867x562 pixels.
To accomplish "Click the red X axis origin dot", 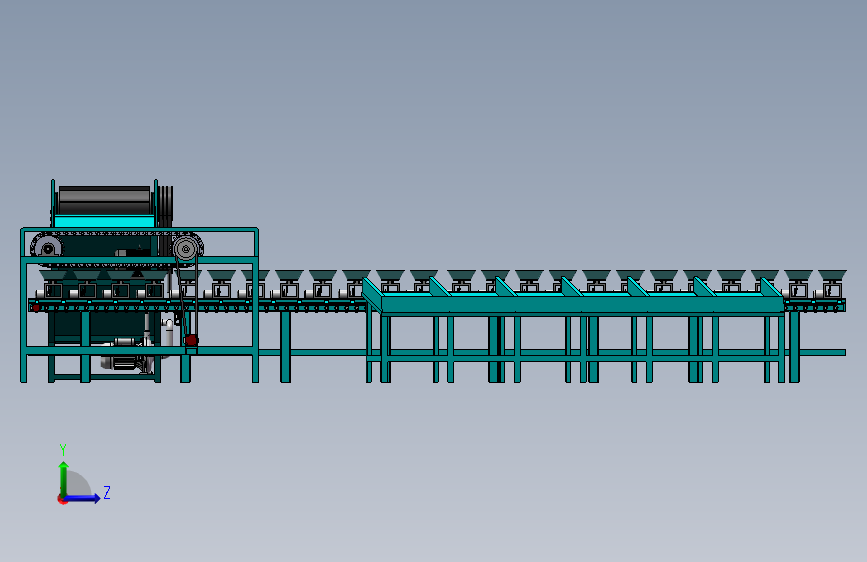I will pos(62,499).
